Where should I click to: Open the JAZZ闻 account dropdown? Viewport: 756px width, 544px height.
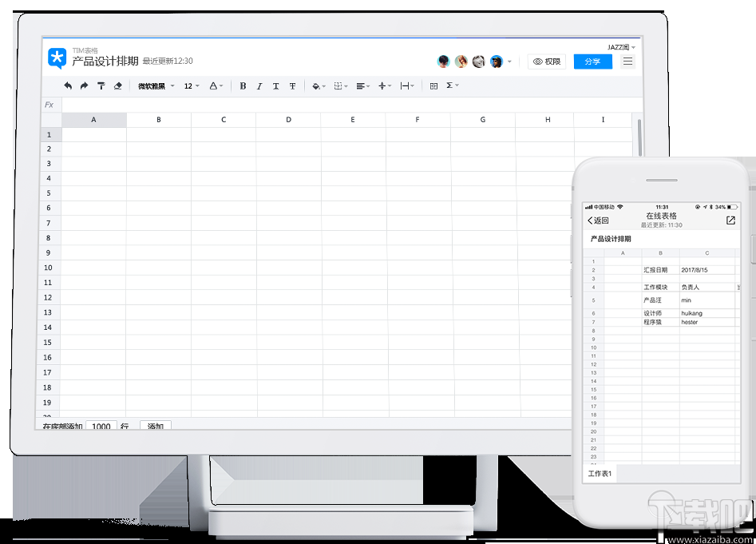[621, 47]
